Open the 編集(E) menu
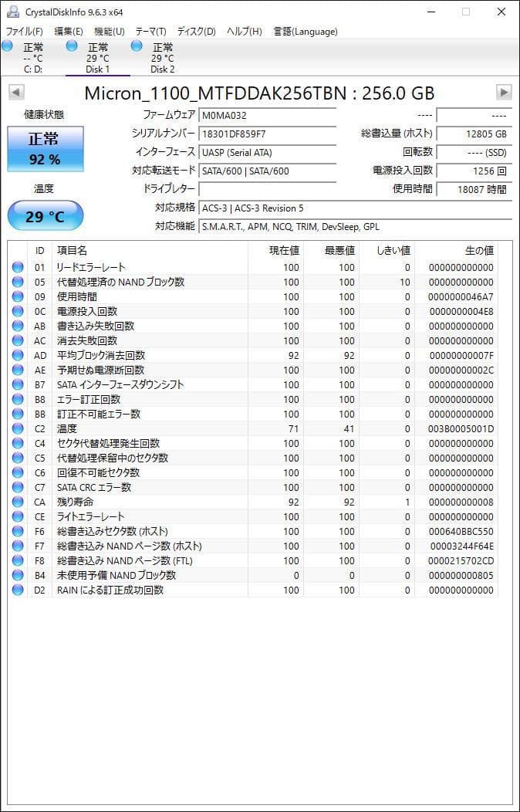This screenshot has height=812, width=520. point(69,31)
